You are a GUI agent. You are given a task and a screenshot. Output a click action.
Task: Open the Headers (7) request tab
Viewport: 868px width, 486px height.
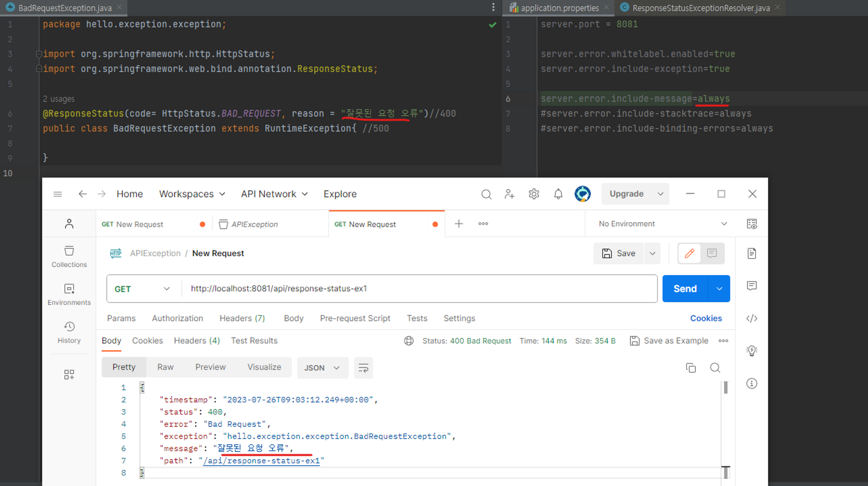pos(242,318)
